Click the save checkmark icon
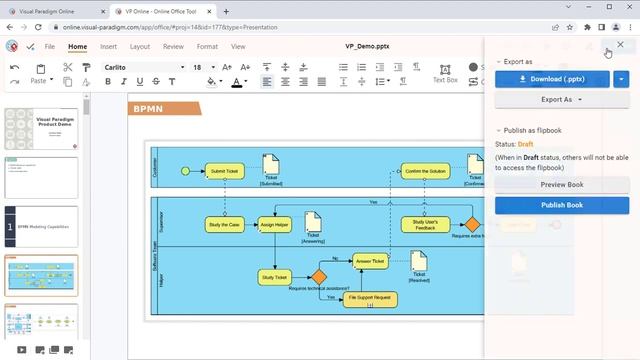The image size is (640, 360). [x=30, y=47]
